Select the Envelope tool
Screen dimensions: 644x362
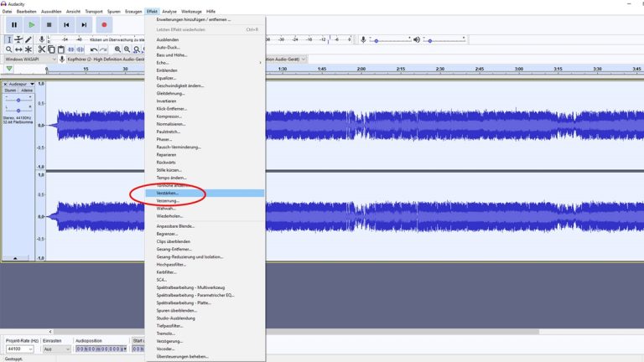tap(18, 40)
